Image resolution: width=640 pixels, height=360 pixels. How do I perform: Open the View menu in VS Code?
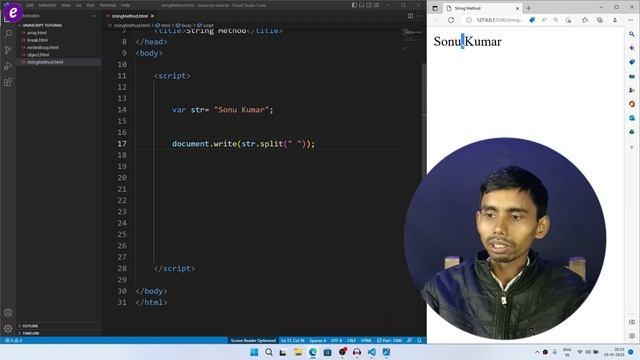[66, 5]
